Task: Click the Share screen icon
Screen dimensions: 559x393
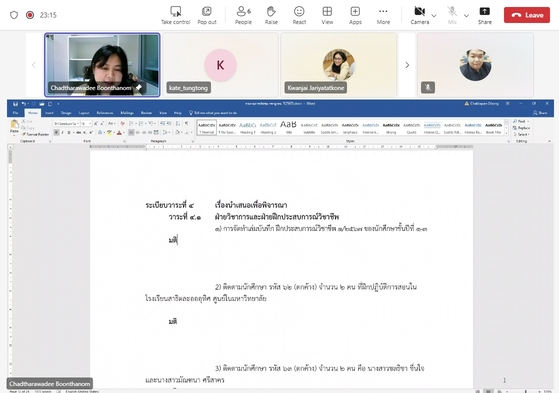Action: tap(484, 11)
